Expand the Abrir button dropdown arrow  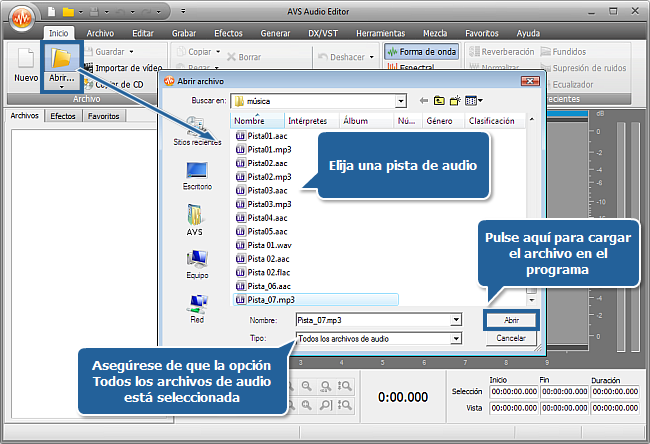pyautogui.click(x=61, y=87)
